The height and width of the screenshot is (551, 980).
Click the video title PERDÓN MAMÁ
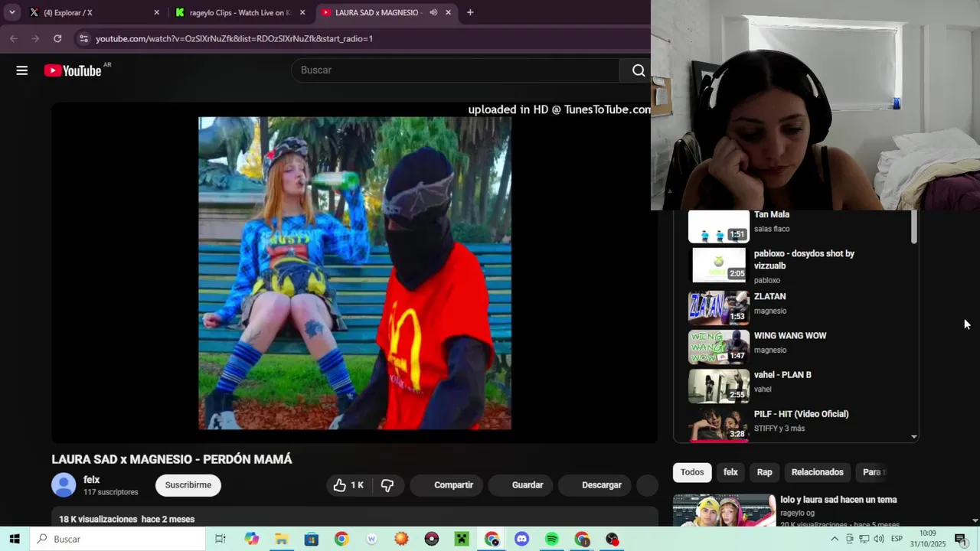171,459
